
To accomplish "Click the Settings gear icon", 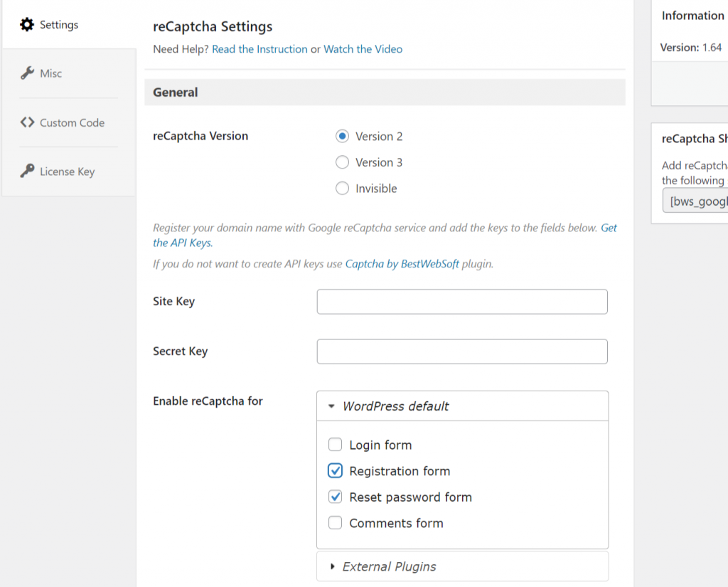I will pyautogui.click(x=27, y=25).
